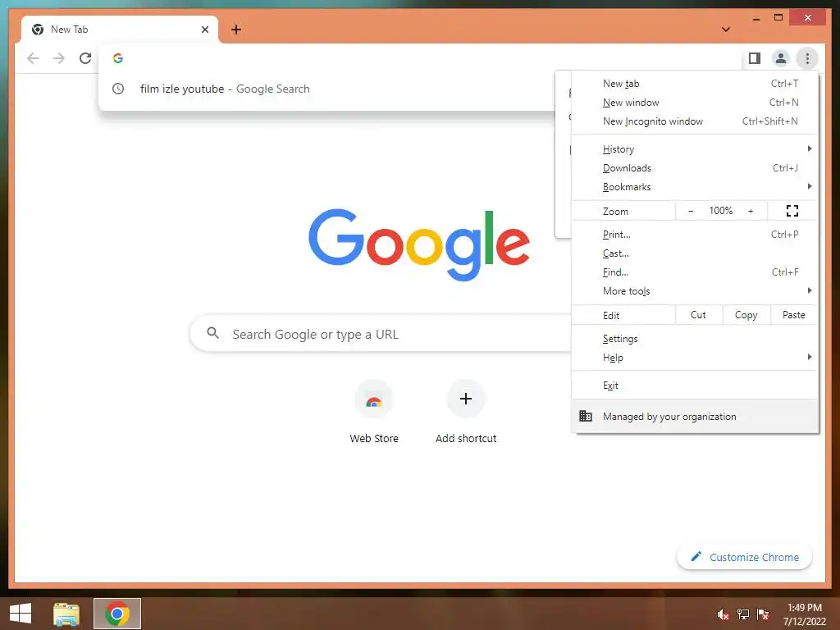Open the profile avatar icon
The height and width of the screenshot is (630, 840).
click(x=781, y=58)
